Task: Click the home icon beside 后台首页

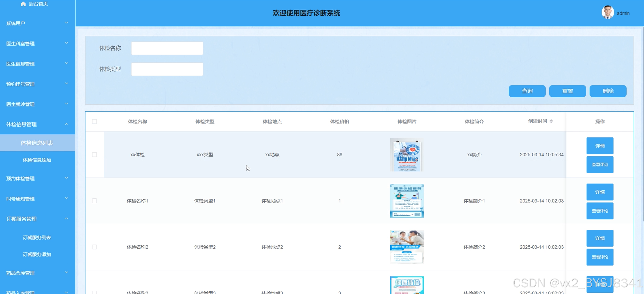Action: (x=23, y=4)
